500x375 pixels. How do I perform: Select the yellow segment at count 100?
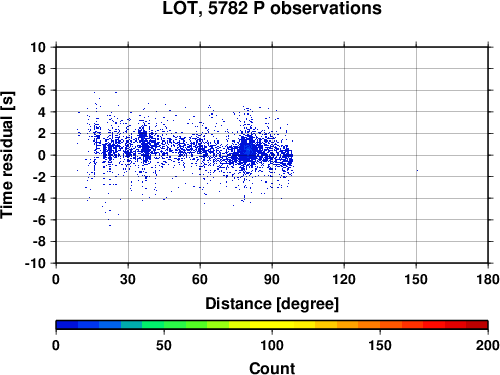coord(272,325)
